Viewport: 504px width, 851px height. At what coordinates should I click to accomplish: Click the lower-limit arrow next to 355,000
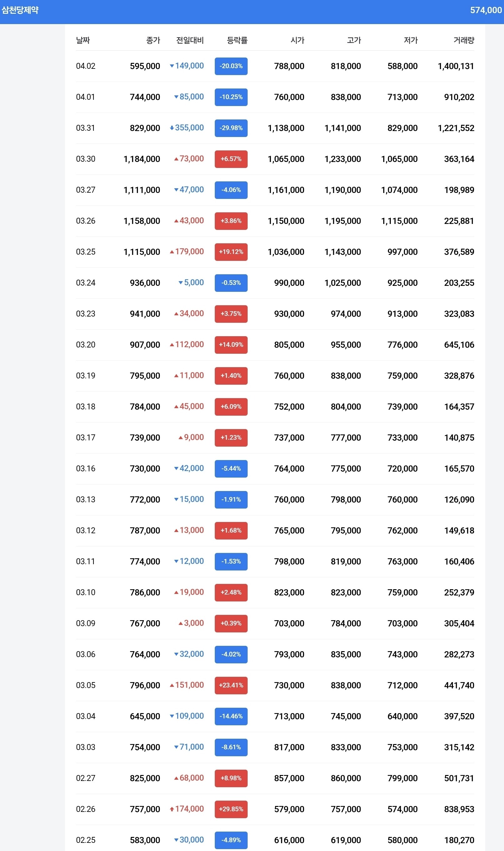coord(172,128)
